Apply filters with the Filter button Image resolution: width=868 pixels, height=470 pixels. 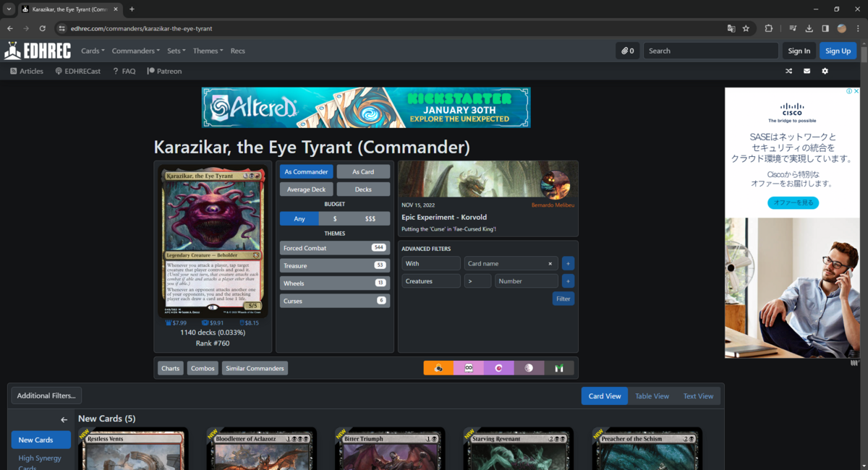563,299
